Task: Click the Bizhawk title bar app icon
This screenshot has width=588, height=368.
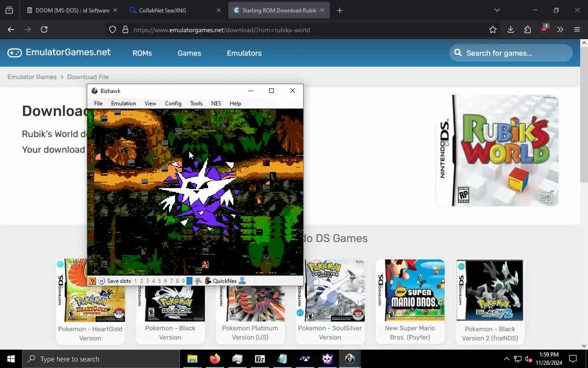Action: point(95,91)
